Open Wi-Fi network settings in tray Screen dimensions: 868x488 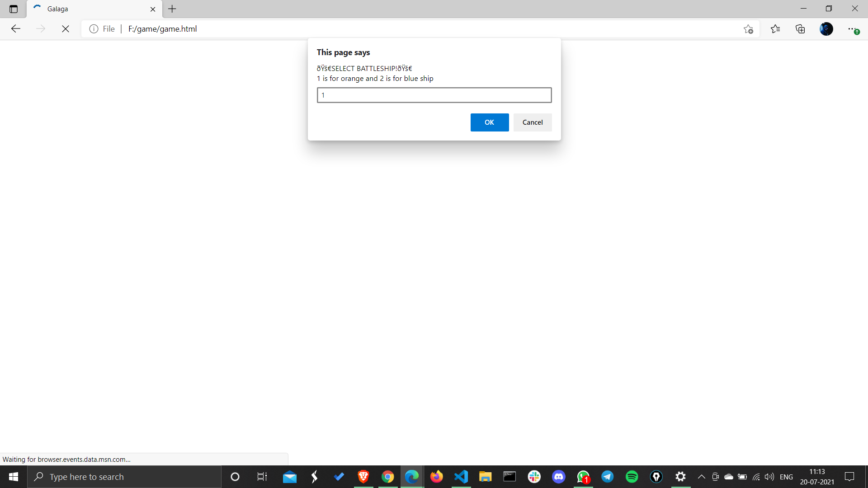click(x=756, y=477)
